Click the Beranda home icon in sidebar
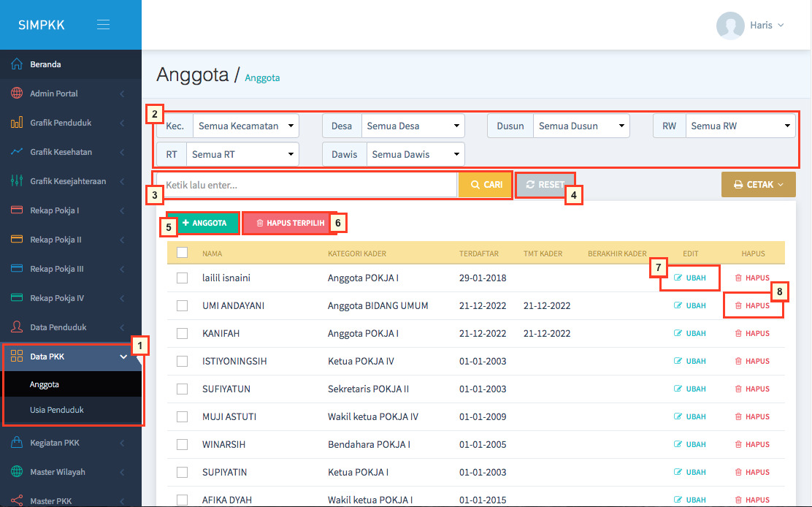Image resolution: width=812 pixels, height=507 pixels. (x=17, y=64)
